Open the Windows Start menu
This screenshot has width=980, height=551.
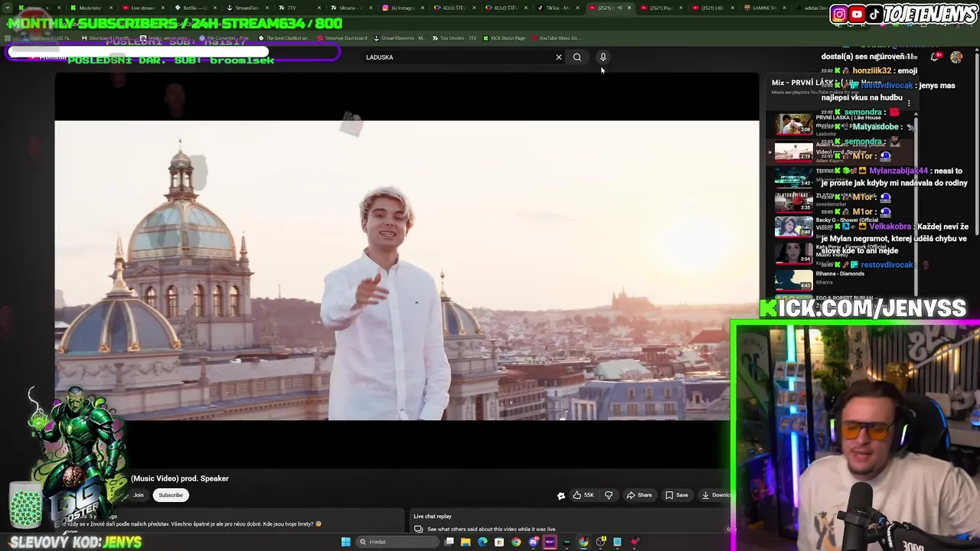[346, 542]
